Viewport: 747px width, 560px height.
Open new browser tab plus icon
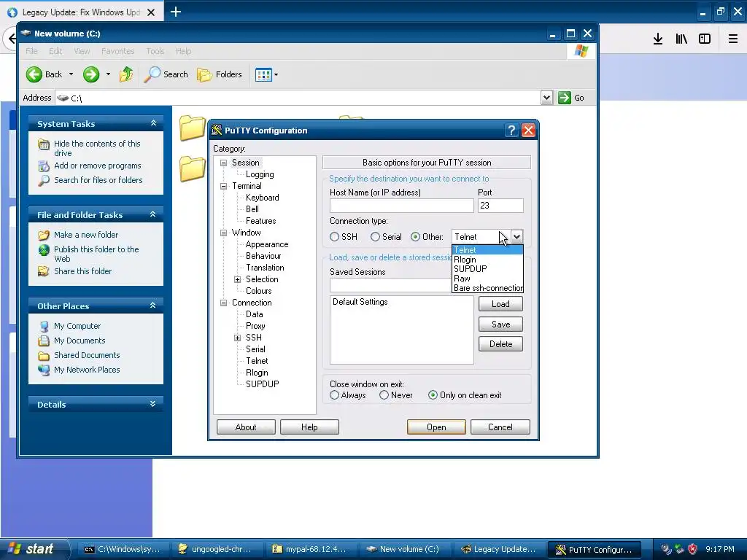(176, 12)
